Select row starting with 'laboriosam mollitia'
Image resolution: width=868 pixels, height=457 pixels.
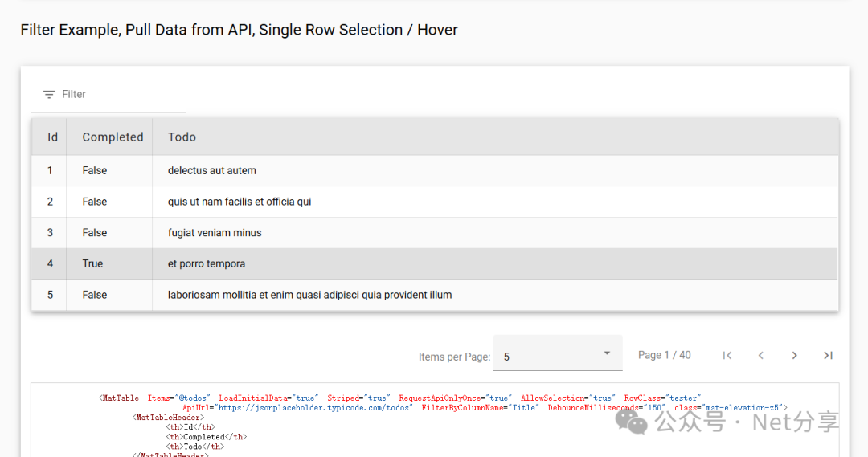coord(309,295)
